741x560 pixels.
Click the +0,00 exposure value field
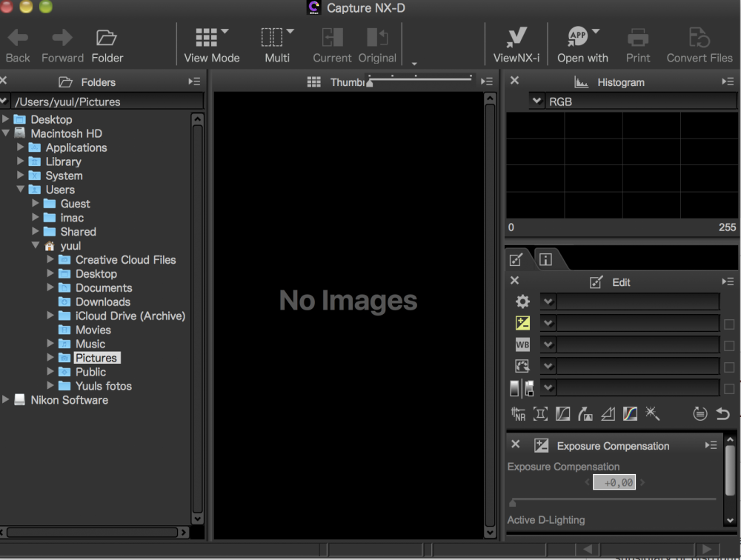click(x=614, y=482)
